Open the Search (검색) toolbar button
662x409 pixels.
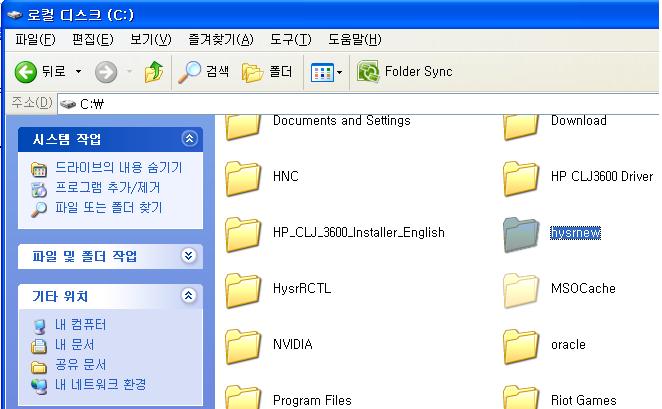204,72
